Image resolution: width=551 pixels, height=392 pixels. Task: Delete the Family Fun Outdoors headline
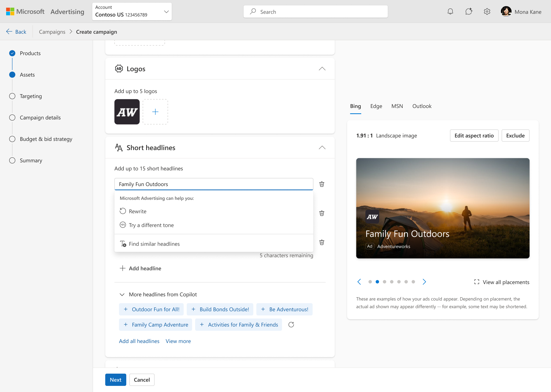[322, 184]
